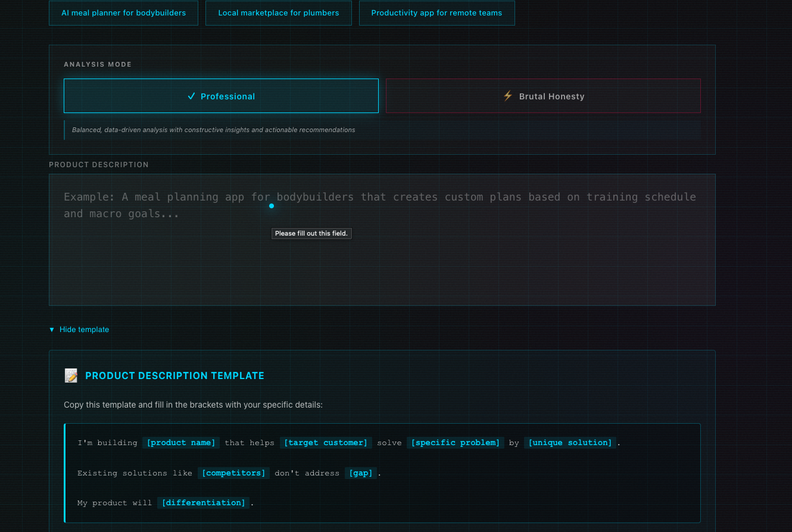
Task: Select the Productivity app for remote teams preset
Action: point(436,12)
